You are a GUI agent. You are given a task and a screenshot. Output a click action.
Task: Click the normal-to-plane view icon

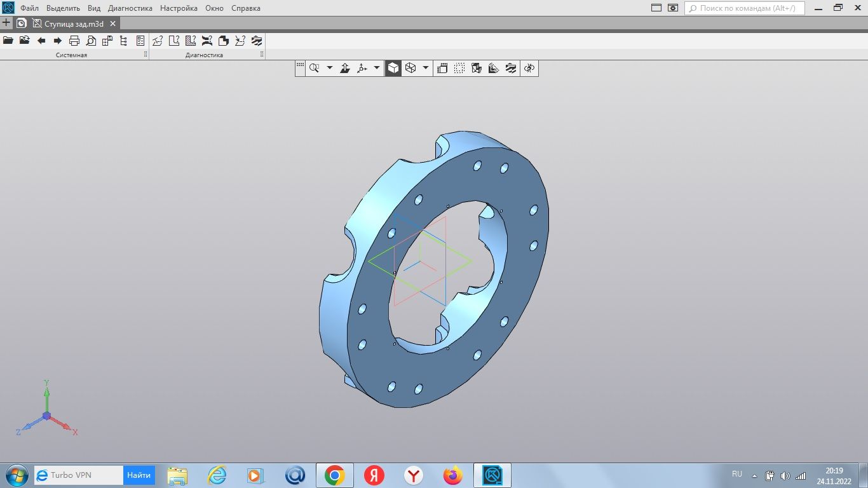pyautogui.click(x=345, y=68)
